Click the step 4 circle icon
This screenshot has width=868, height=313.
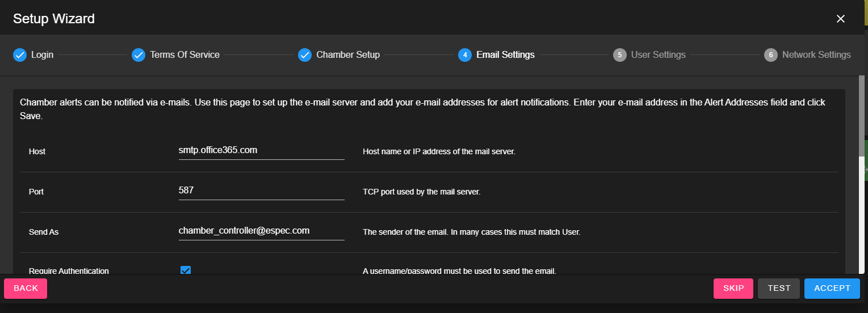(x=465, y=55)
